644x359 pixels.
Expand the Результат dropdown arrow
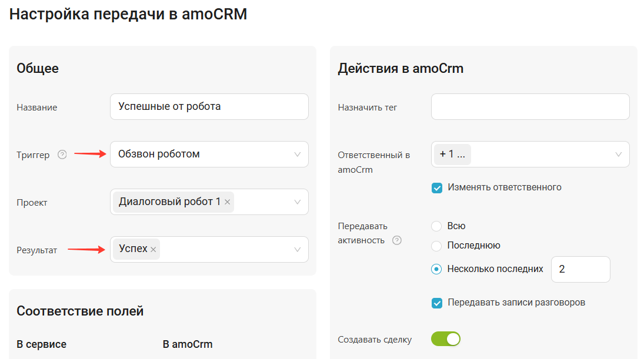pos(297,250)
